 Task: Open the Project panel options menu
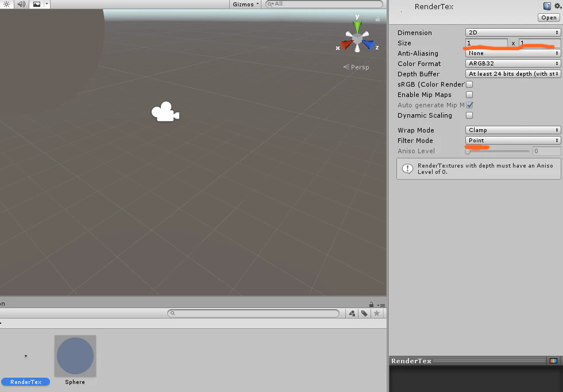[381, 305]
